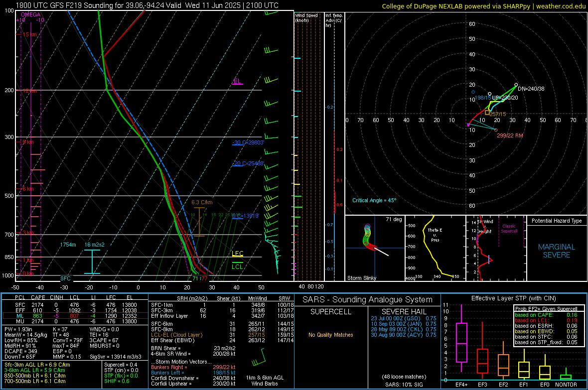588x390 pixels.
Task: Click the SHIP = 0.6 value
Action: click(x=117, y=381)
